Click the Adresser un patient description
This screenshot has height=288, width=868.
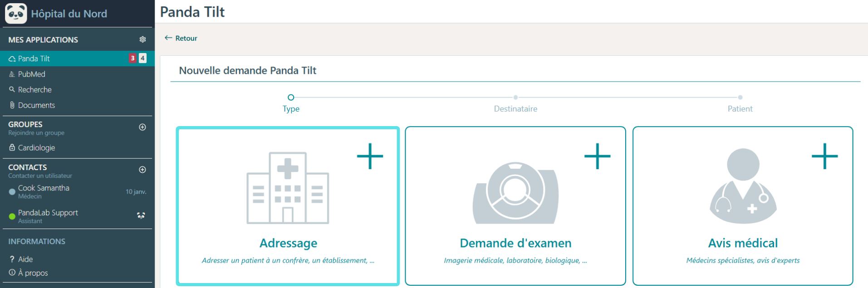288,260
